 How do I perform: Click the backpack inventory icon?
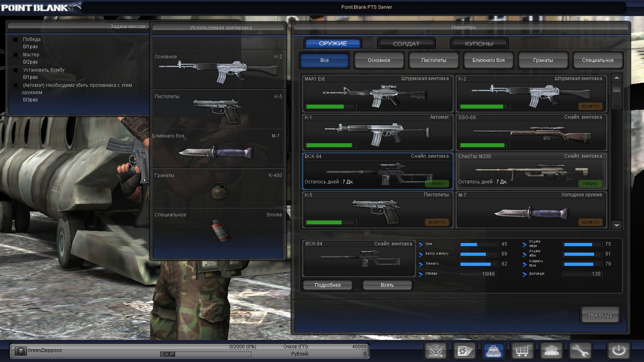coord(493,351)
